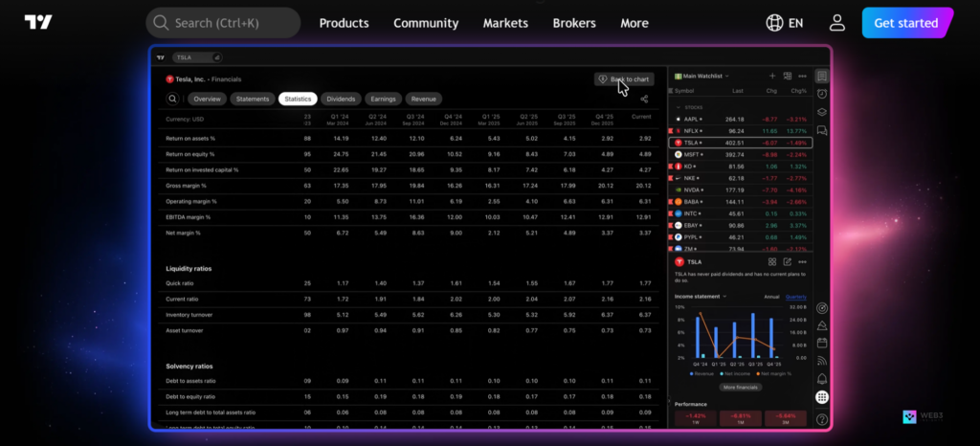Click the small TradingView logo beside TSLA box
Image resolution: width=980 pixels, height=446 pixels.
(x=161, y=57)
